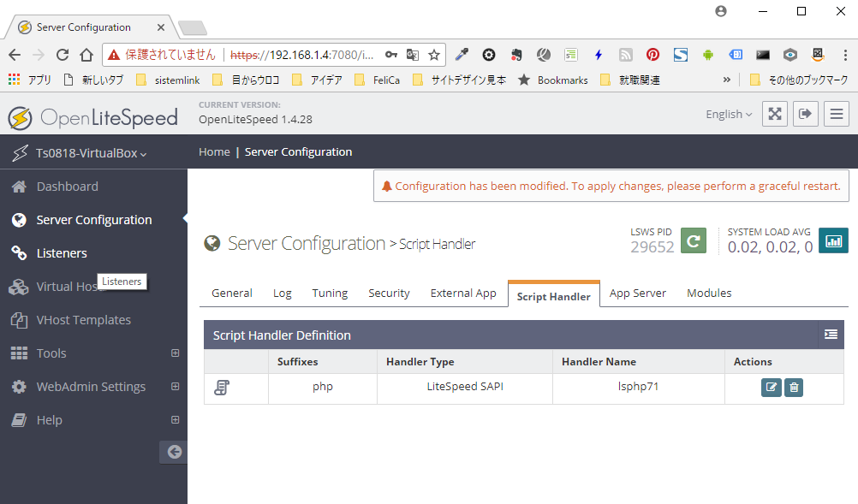
Task: Bookmark this page with the star icon
Action: click(x=434, y=55)
